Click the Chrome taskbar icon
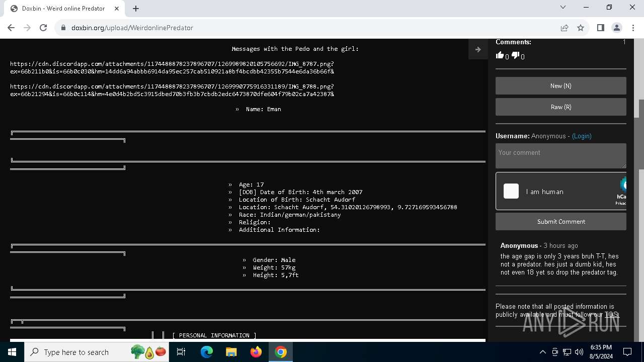 (x=281, y=352)
